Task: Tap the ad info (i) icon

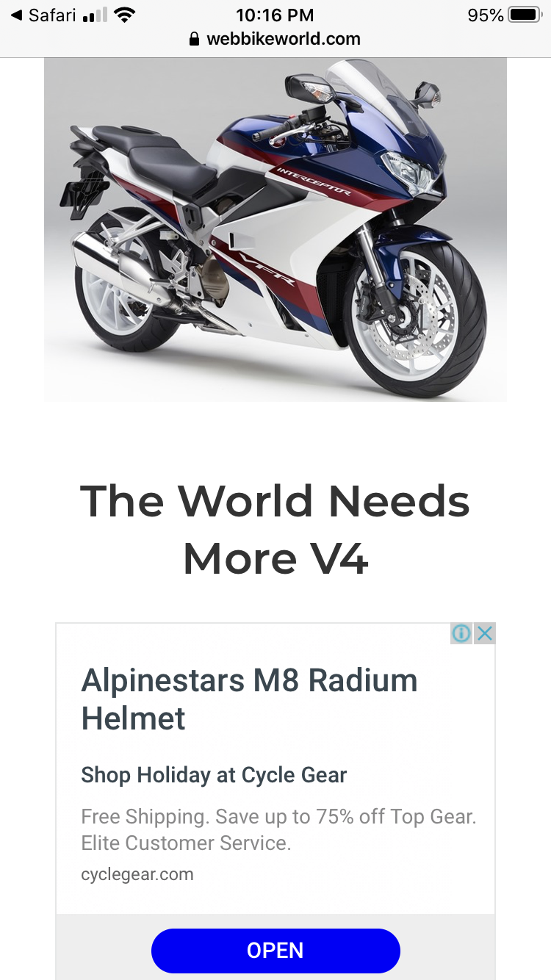Action: 461,633
